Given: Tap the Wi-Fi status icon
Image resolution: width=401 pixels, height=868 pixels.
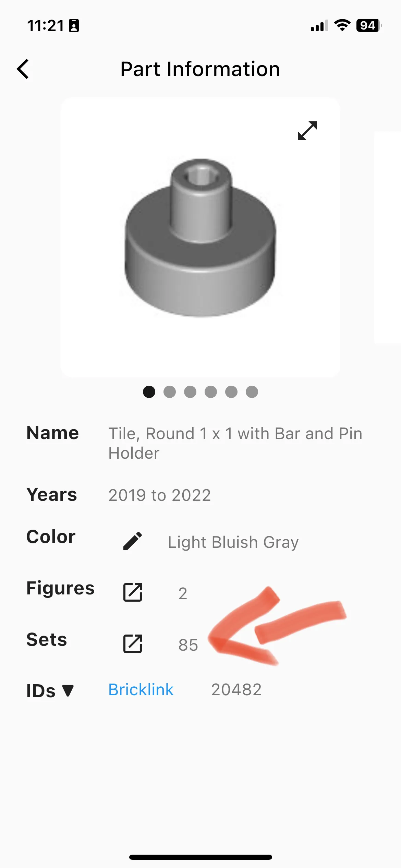Looking at the screenshot, I should pos(342,25).
